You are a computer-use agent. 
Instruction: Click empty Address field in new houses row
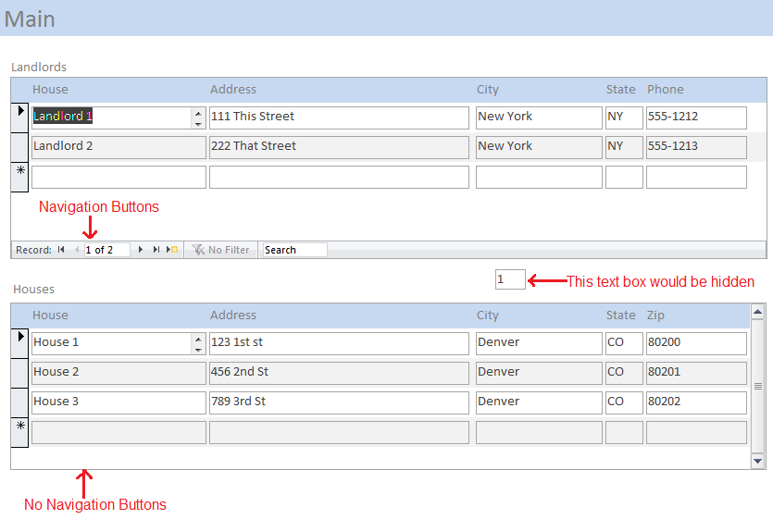pyautogui.click(x=339, y=432)
